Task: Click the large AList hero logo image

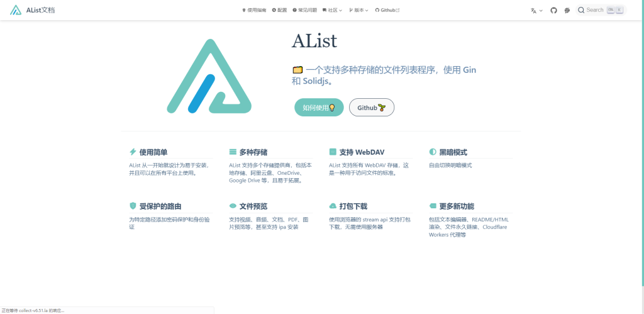Action: coord(209,77)
